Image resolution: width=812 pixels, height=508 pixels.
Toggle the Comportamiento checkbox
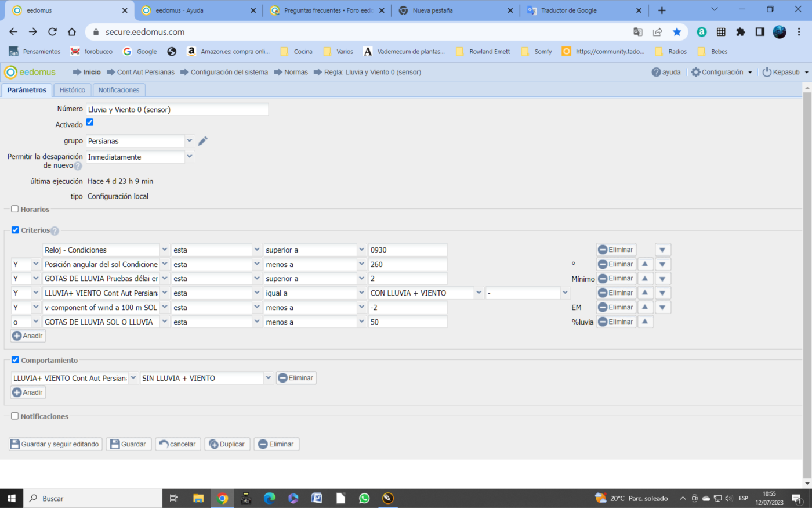pos(15,360)
